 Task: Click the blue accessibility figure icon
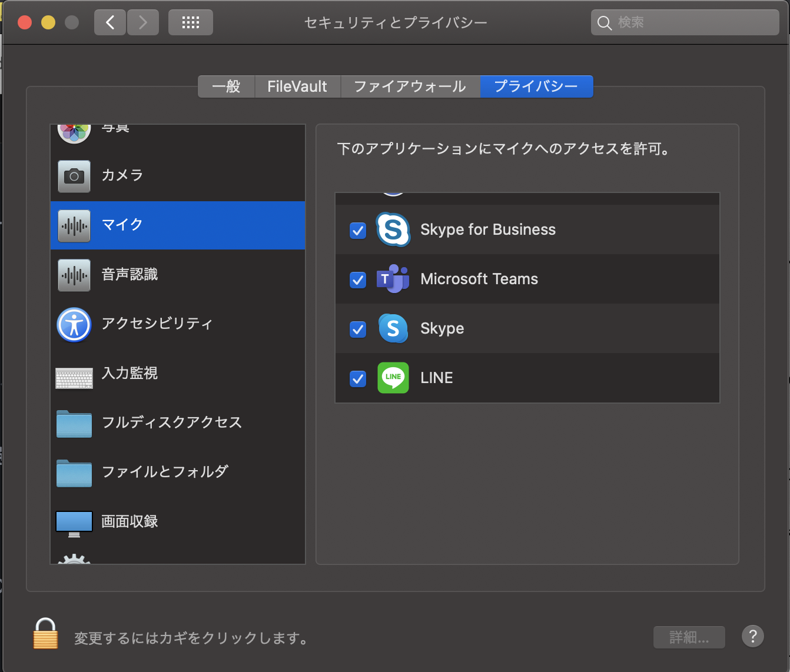74,324
